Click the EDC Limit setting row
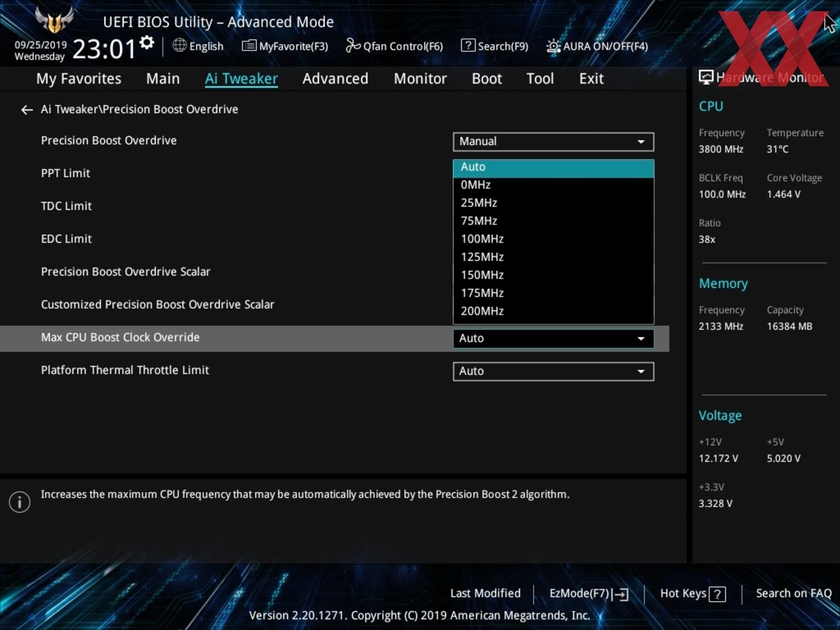 click(x=334, y=239)
